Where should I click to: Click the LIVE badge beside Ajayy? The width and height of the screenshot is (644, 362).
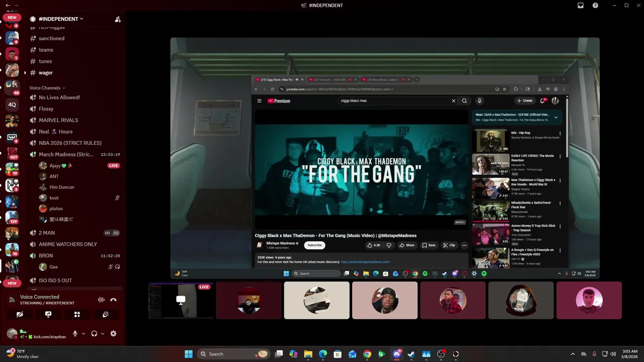[x=113, y=165]
